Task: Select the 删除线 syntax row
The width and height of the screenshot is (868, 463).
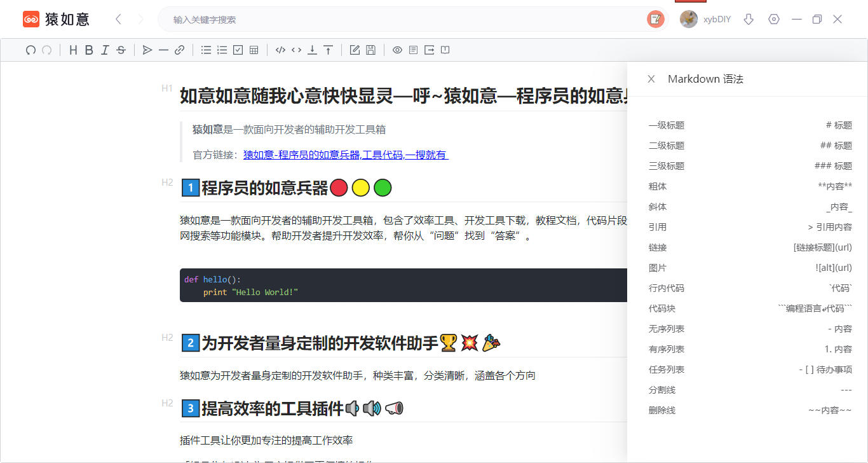Action: point(750,410)
